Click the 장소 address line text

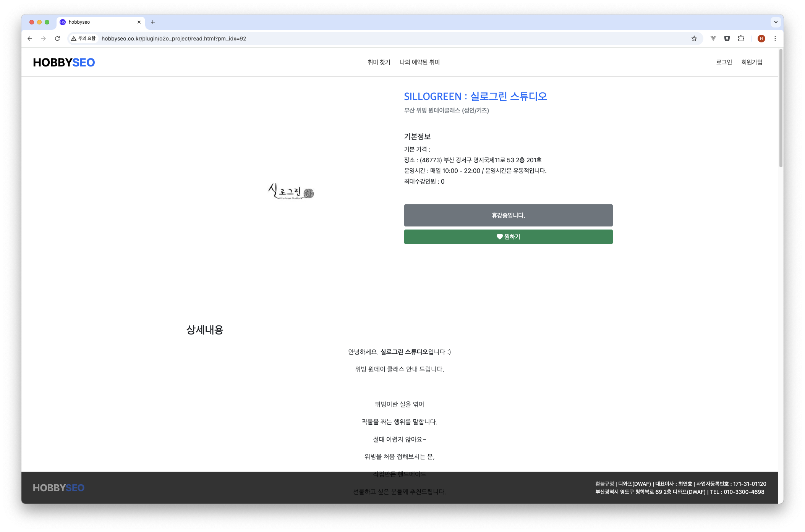click(x=473, y=160)
